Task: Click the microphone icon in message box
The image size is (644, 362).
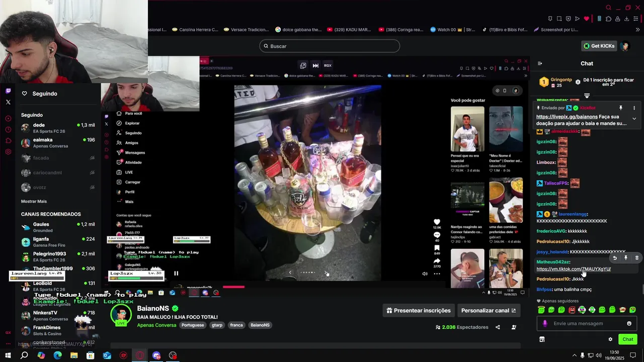Action: coord(545,324)
